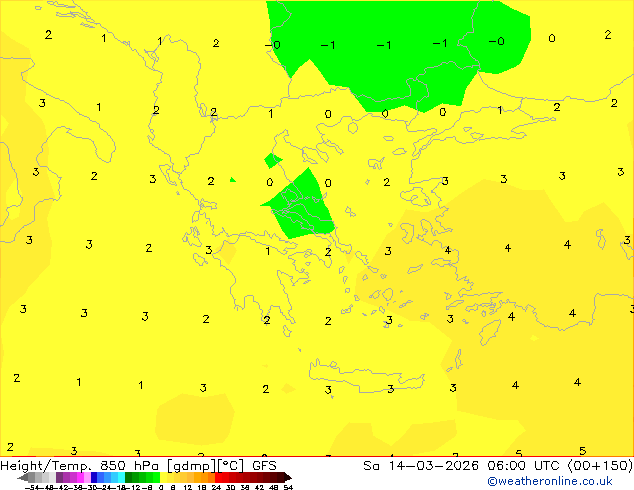This screenshot has width=634, height=490.
Task: Pick the magenta swatch in legend
Action: tap(80, 477)
